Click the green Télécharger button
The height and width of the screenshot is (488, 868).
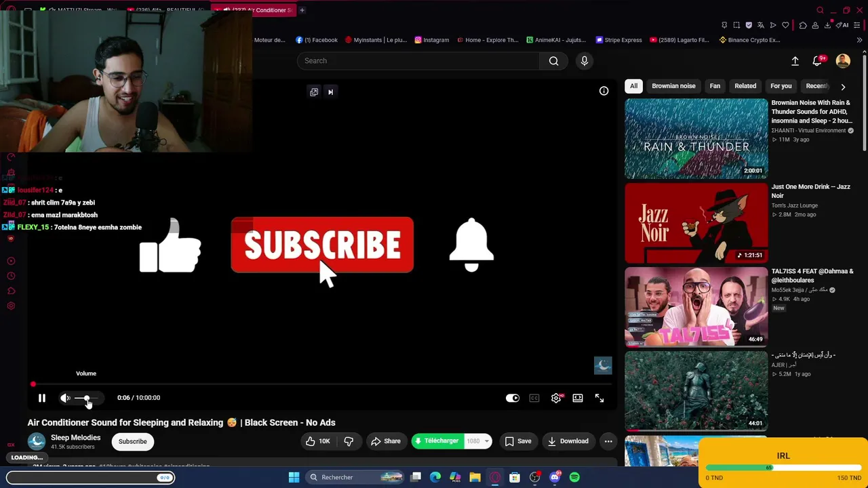pyautogui.click(x=437, y=441)
